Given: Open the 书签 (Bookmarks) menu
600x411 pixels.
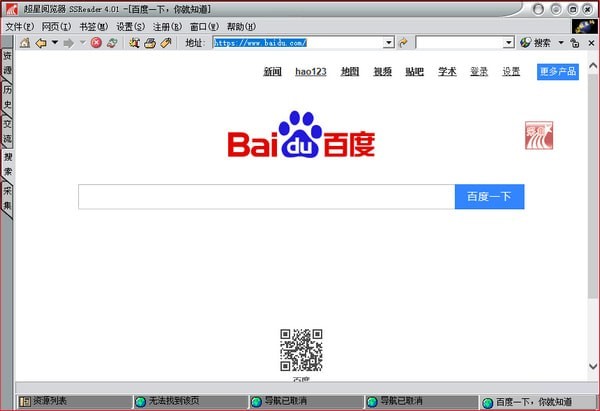Looking at the screenshot, I should pos(94,26).
